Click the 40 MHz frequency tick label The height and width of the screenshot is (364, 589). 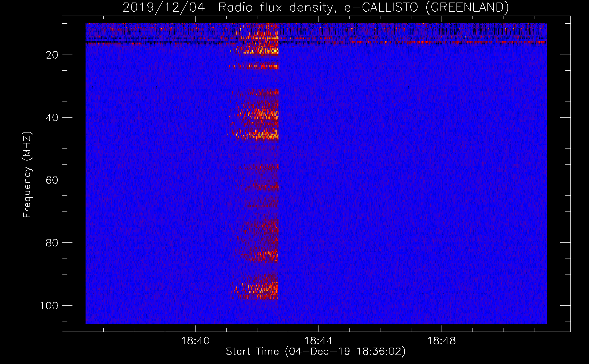[52, 118]
